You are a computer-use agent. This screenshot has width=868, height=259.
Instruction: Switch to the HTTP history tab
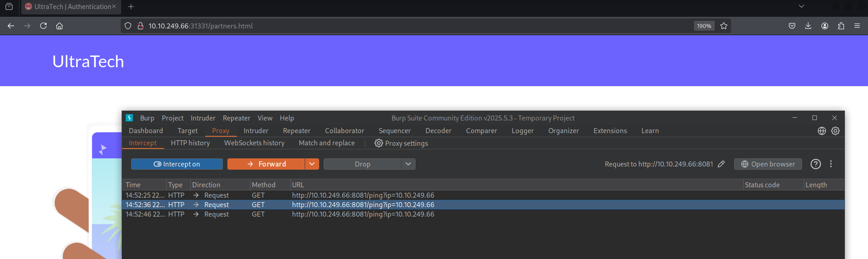(x=190, y=143)
